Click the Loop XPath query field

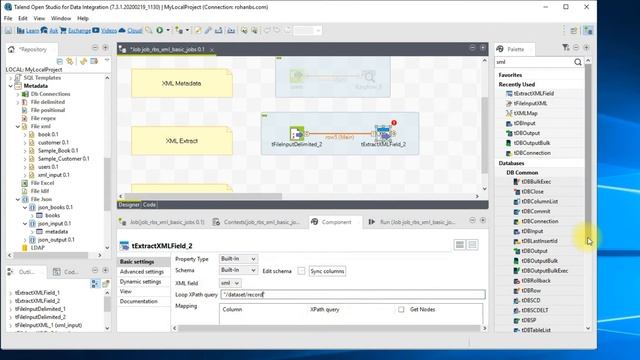tap(353, 294)
